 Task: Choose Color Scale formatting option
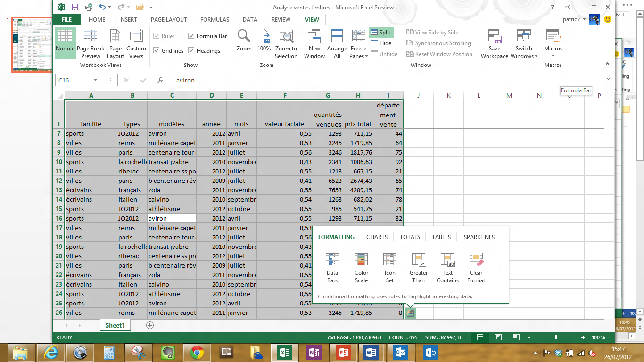pyautogui.click(x=361, y=267)
